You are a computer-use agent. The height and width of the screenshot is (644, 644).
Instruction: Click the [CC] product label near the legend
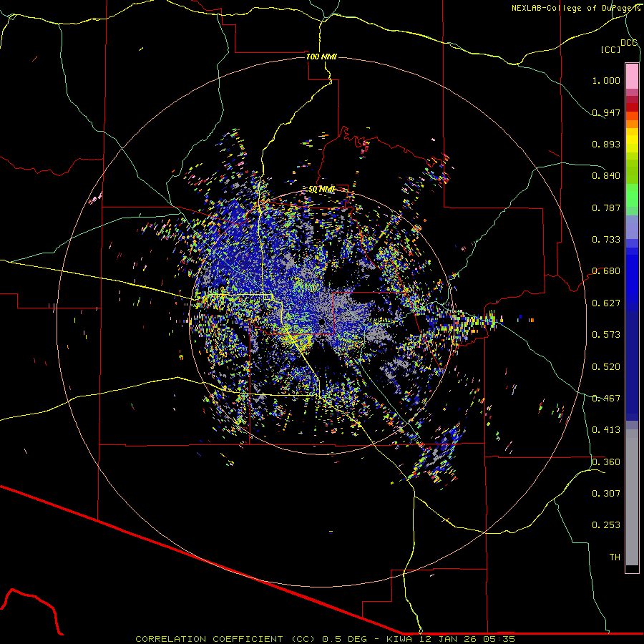point(611,49)
